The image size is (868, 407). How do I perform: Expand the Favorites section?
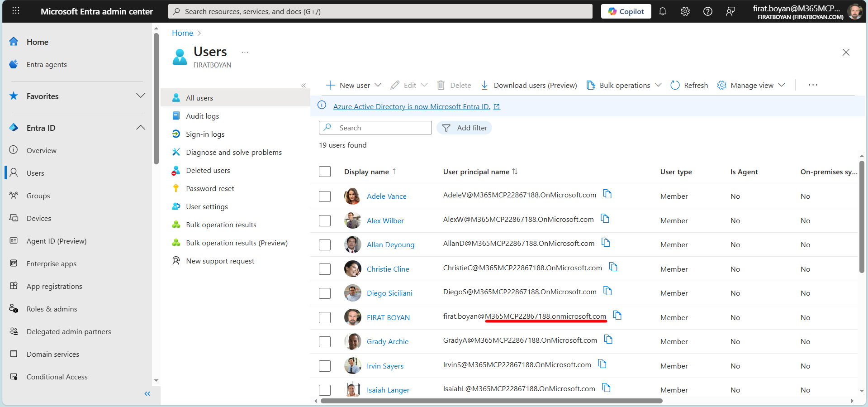(x=141, y=96)
